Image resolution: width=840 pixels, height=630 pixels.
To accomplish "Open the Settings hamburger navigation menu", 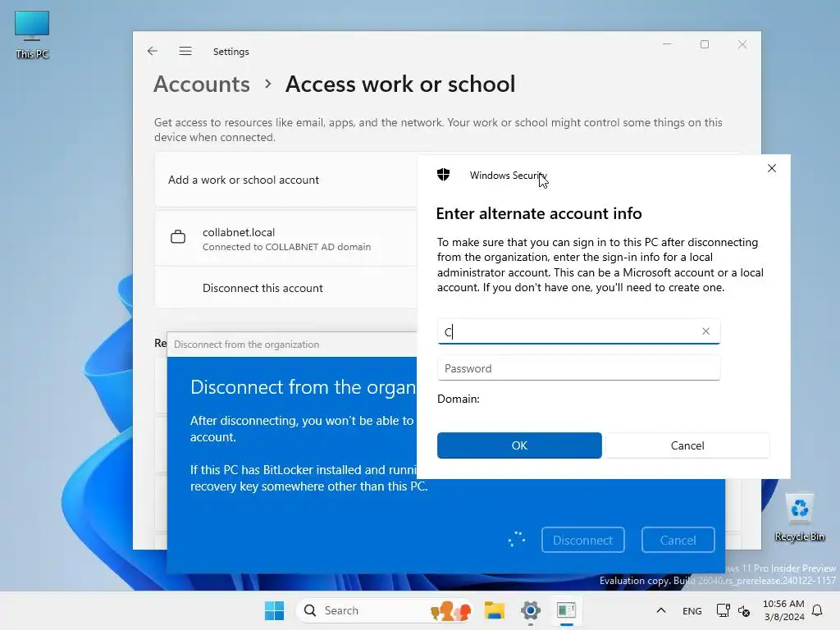I will click(185, 51).
